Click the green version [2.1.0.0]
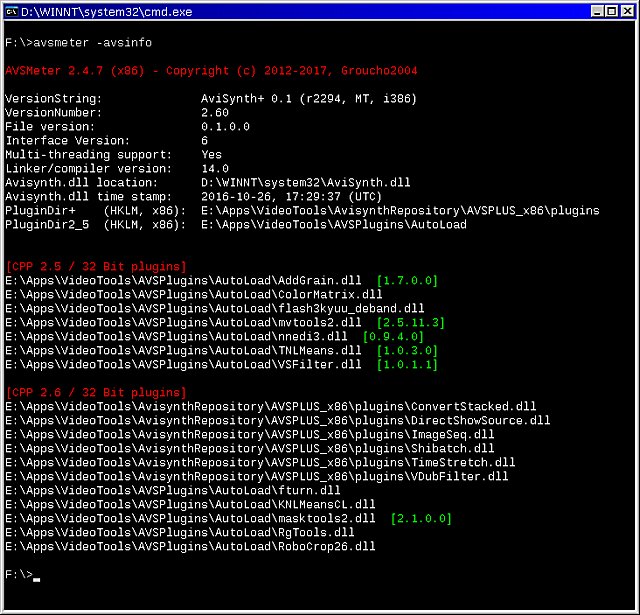The width and height of the screenshot is (640, 615). pyautogui.click(x=421, y=519)
